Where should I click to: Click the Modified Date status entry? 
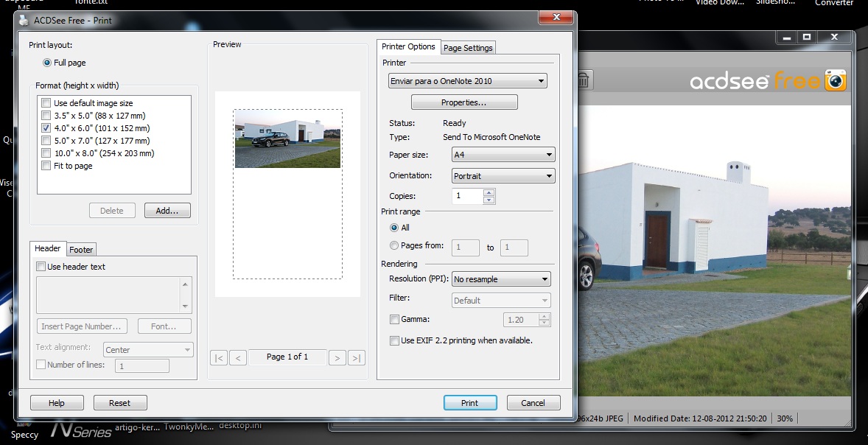tap(700, 418)
